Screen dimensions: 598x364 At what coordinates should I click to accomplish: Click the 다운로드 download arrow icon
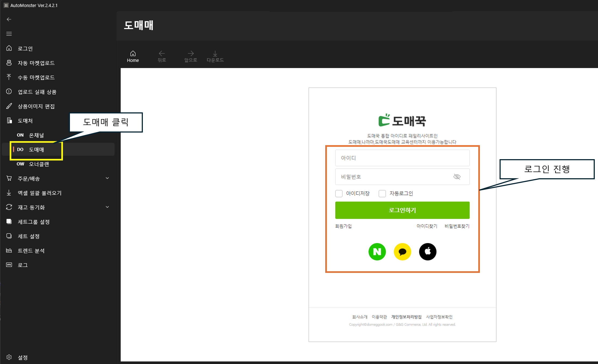pyautogui.click(x=215, y=53)
